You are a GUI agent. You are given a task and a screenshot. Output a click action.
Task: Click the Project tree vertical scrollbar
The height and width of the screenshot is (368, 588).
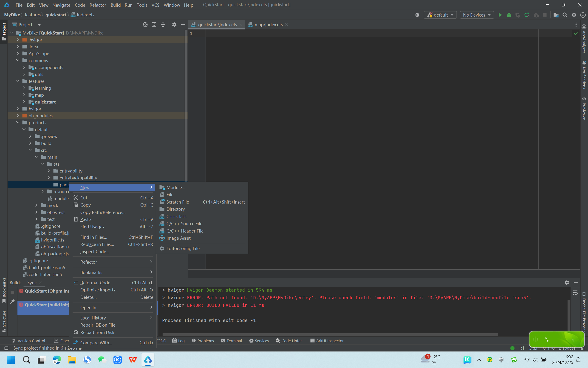point(186,106)
